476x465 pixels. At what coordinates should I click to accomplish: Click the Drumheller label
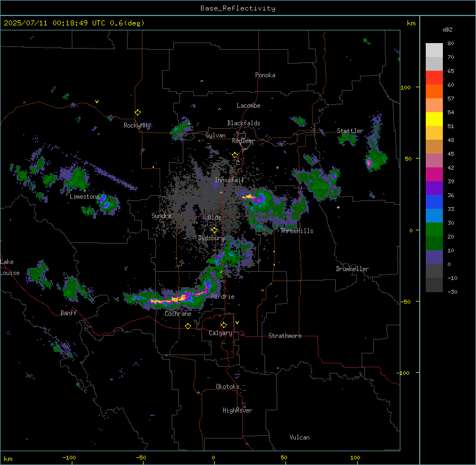tap(352, 269)
